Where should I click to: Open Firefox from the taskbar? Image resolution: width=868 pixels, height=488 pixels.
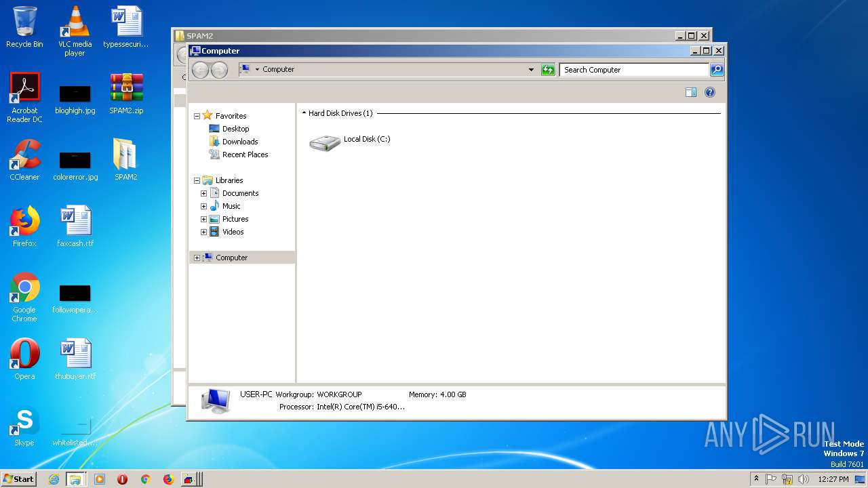point(168,479)
